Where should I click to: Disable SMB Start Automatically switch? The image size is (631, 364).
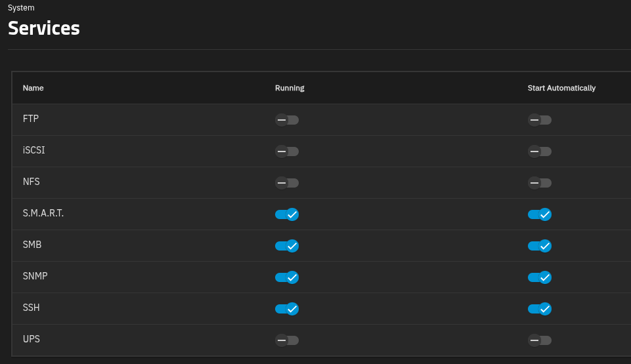click(x=540, y=246)
